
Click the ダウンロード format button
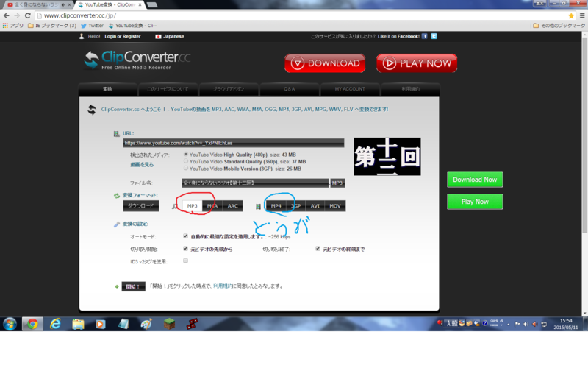click(x=140, y=206)
